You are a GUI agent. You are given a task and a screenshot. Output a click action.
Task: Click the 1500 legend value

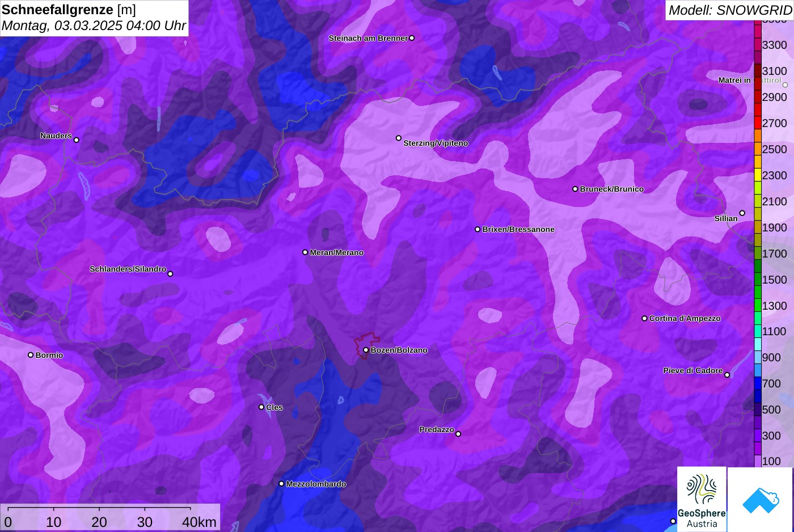tap(775, 280)
